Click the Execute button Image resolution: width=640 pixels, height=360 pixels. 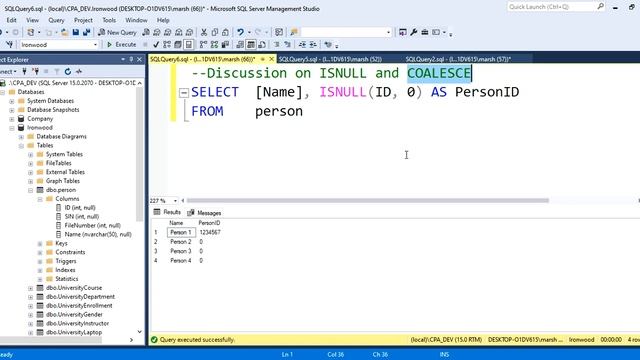click(x=121, y=44)
